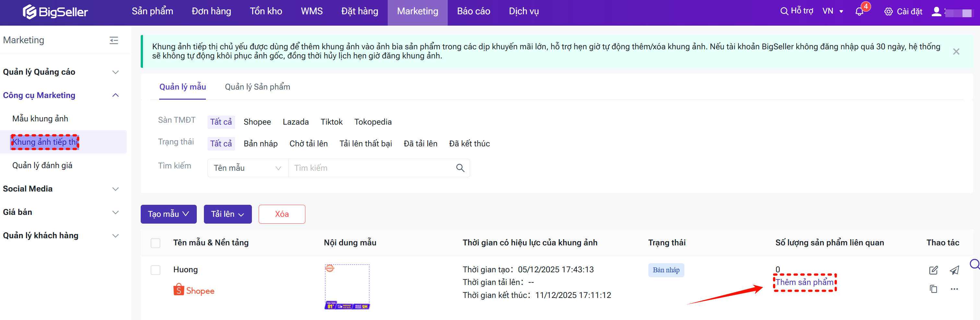
Task: Collapse the Marketing sidebar with menu icon
Action: (x=114, y=40)
